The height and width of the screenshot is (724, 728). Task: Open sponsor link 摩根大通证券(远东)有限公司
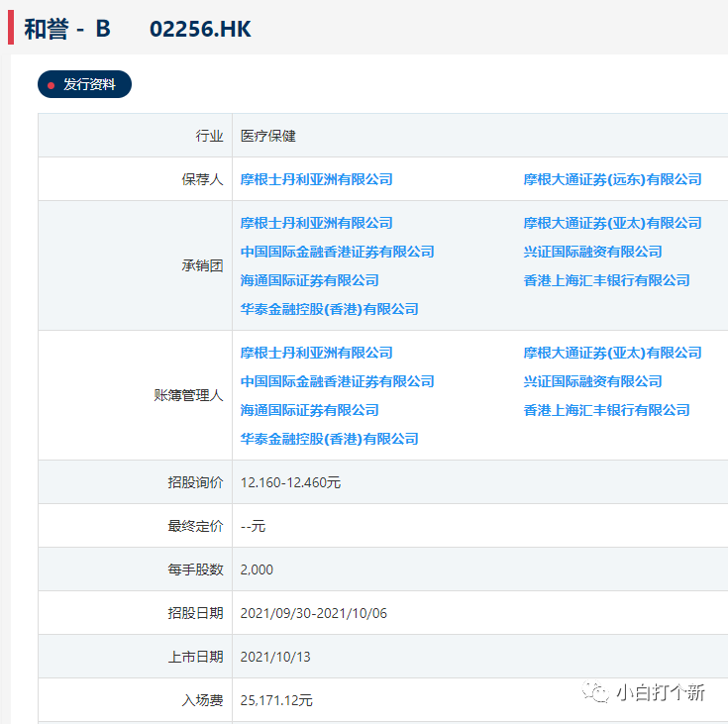click(612, 179)
